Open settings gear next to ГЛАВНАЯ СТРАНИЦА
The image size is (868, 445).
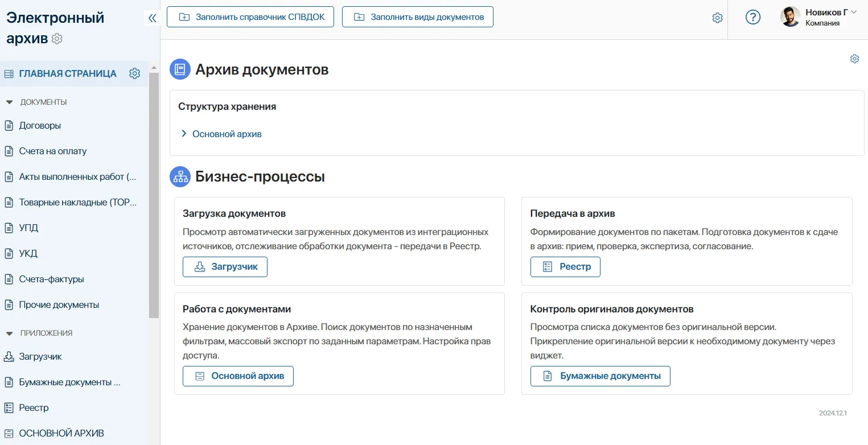[134, 73]
